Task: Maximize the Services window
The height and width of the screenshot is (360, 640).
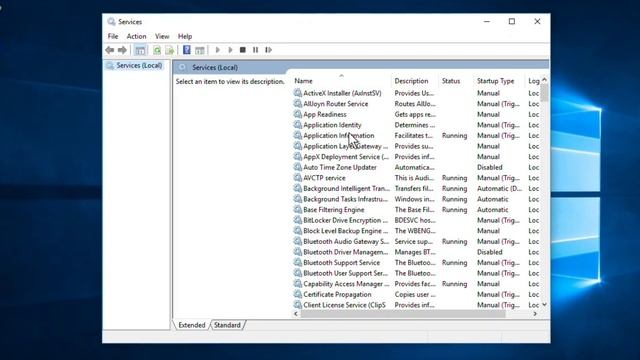Action: click(x=512, y=22)
